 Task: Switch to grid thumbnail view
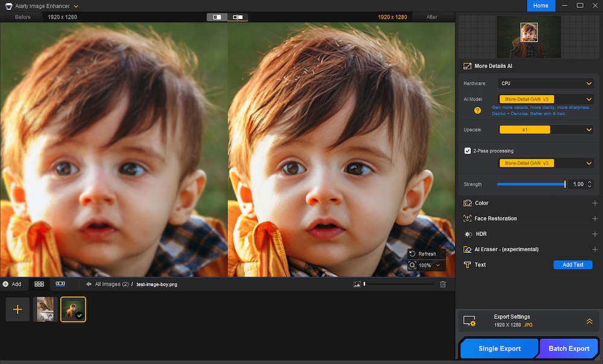[x=39, y=284]
